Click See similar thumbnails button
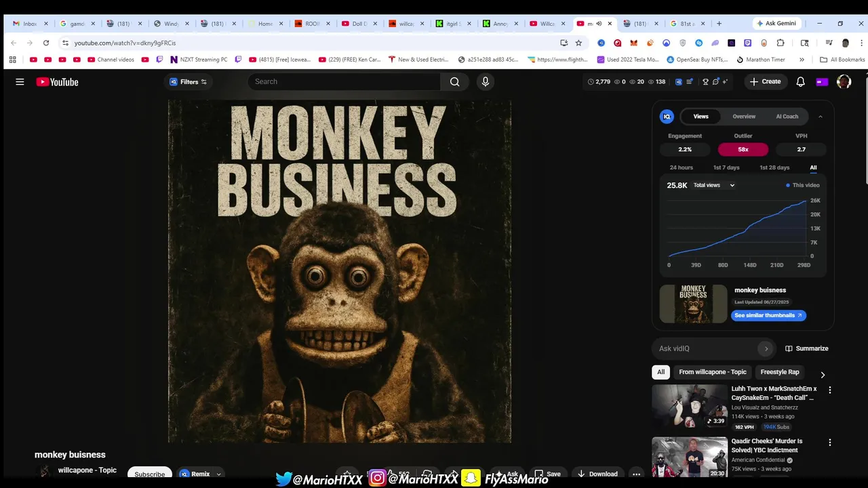This screenshot has height=488, width=868. [768, 315]
